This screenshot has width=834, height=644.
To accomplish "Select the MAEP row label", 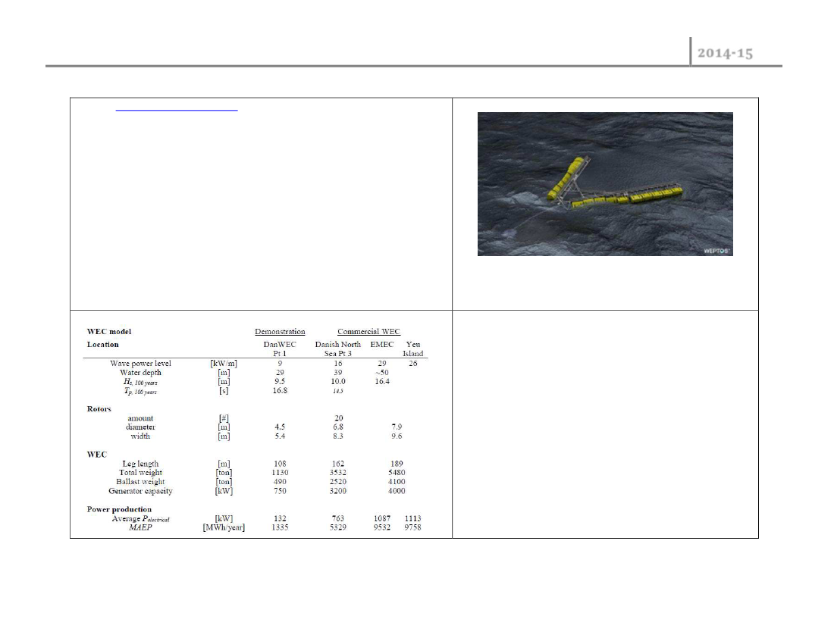I will 140,527.
